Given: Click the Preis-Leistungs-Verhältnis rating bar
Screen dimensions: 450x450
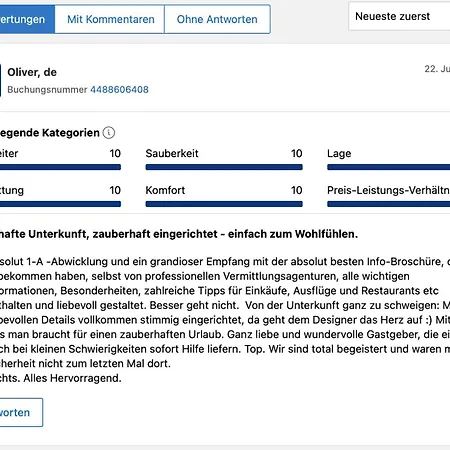Looking at the screenshot, I should point(389,204).
